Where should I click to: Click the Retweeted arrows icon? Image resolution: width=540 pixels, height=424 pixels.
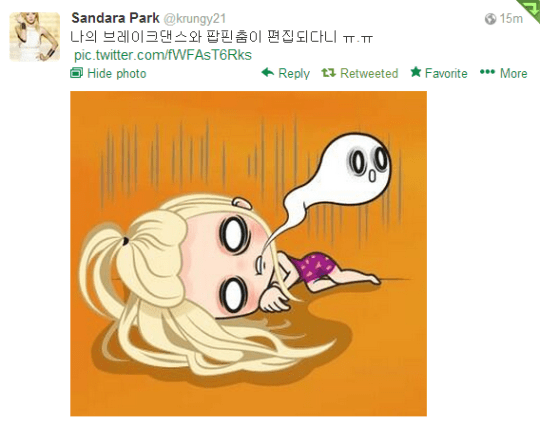click(x=328, y=73)
